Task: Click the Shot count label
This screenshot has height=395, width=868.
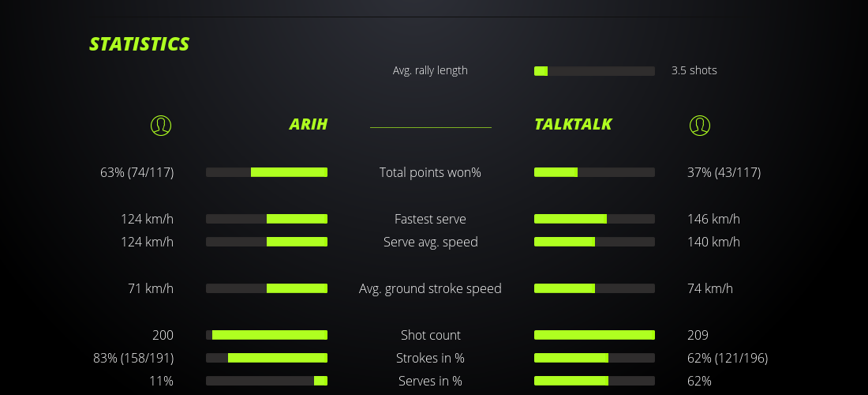Action: click(x=430, y=335)
